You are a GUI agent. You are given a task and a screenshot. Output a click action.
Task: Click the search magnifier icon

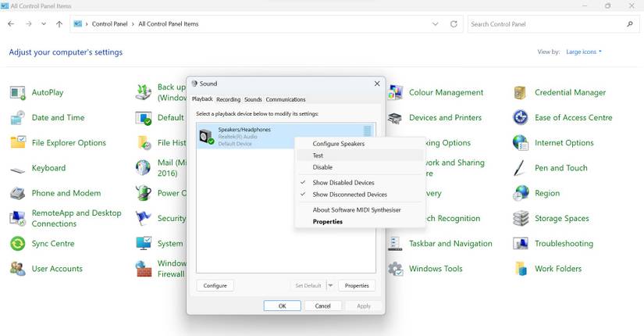[630, 24]
